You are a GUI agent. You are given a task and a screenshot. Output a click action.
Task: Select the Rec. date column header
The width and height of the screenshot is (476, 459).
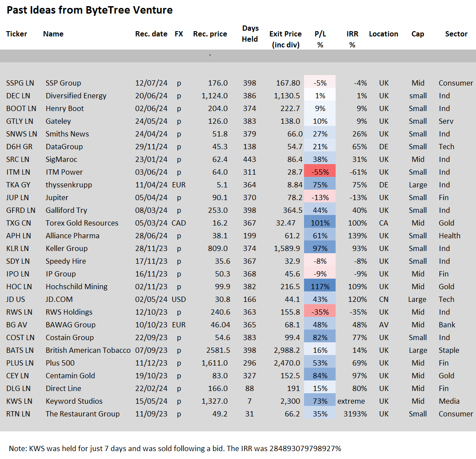(151, 34)
